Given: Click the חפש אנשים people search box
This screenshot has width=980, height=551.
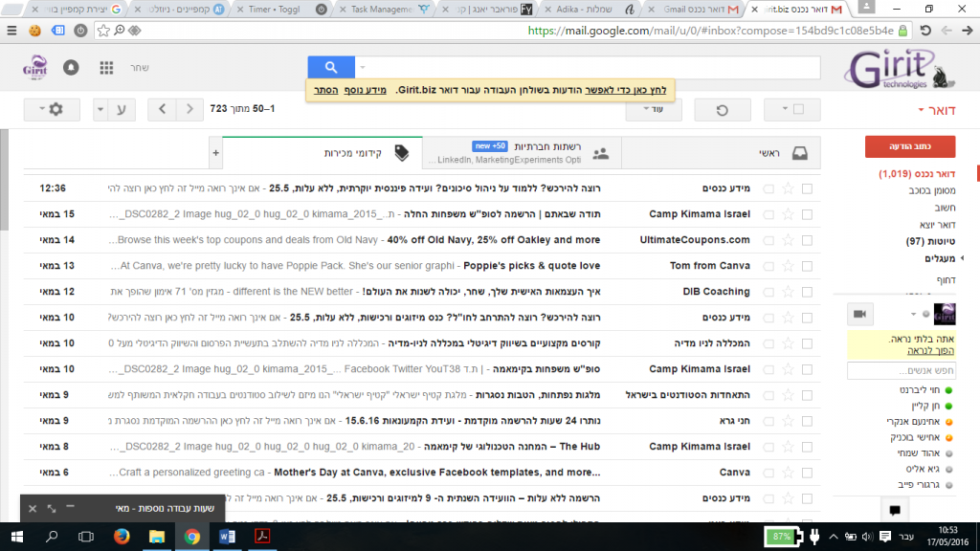Looking at the screenshot, I should point(902,370).
